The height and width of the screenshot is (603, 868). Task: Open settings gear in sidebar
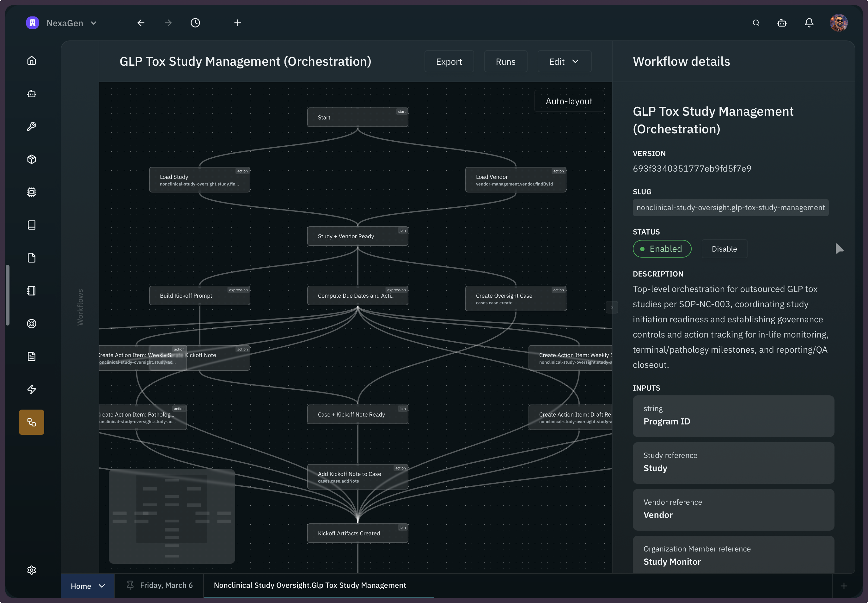pyautogui.click(x=32, y=570)
